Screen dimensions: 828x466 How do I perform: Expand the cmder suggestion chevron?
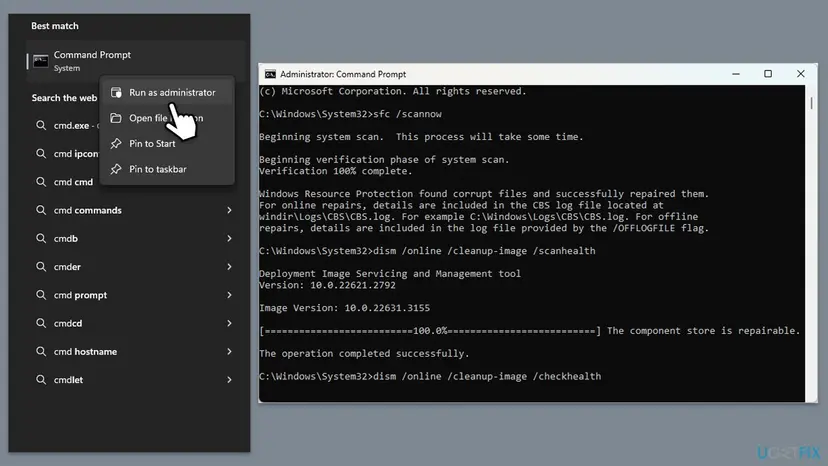[x=229, y=267]
